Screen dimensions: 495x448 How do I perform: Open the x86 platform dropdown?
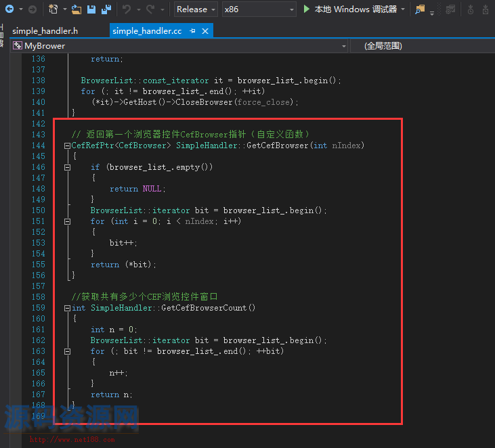click(259, 9)
